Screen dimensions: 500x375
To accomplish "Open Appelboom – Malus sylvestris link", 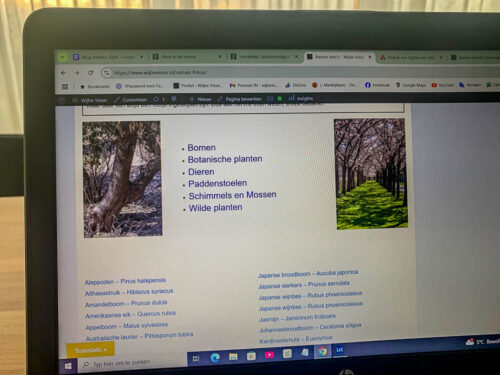I will coord(127,326).
